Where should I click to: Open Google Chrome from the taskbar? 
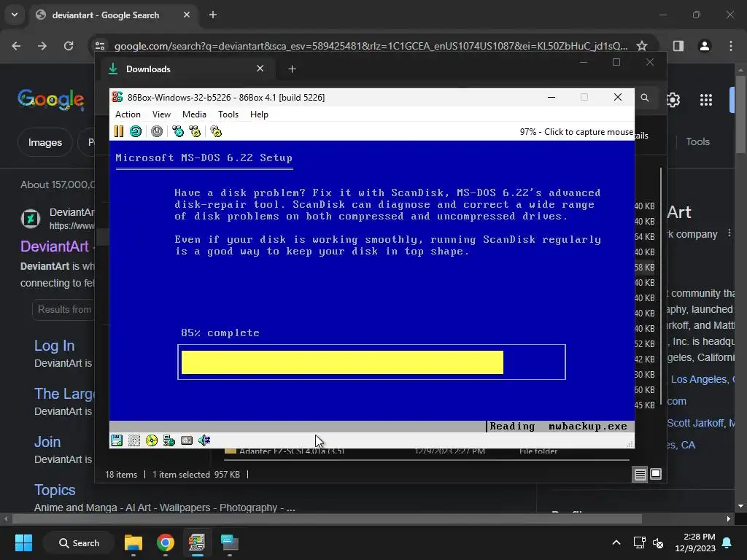click(x=166, y=542)
